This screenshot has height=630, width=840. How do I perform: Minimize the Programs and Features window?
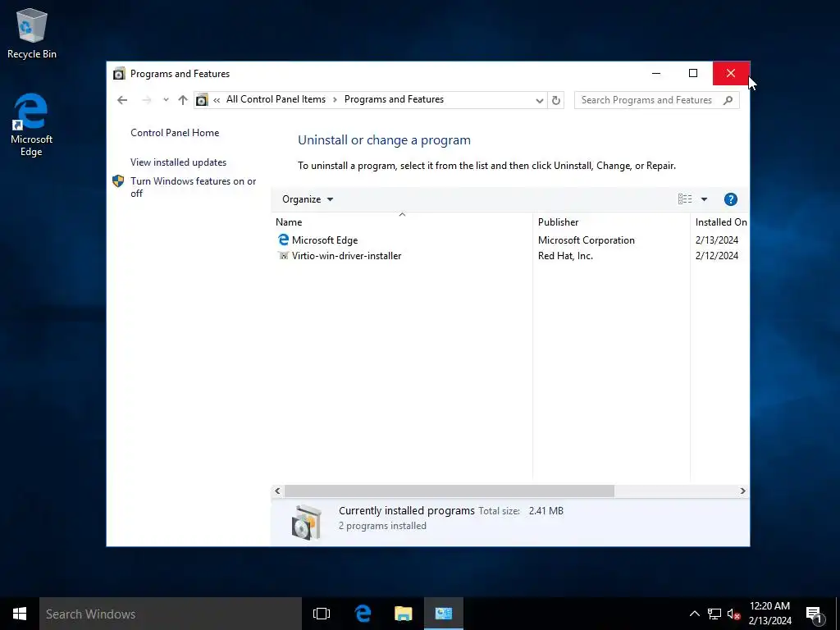[655, 73]
